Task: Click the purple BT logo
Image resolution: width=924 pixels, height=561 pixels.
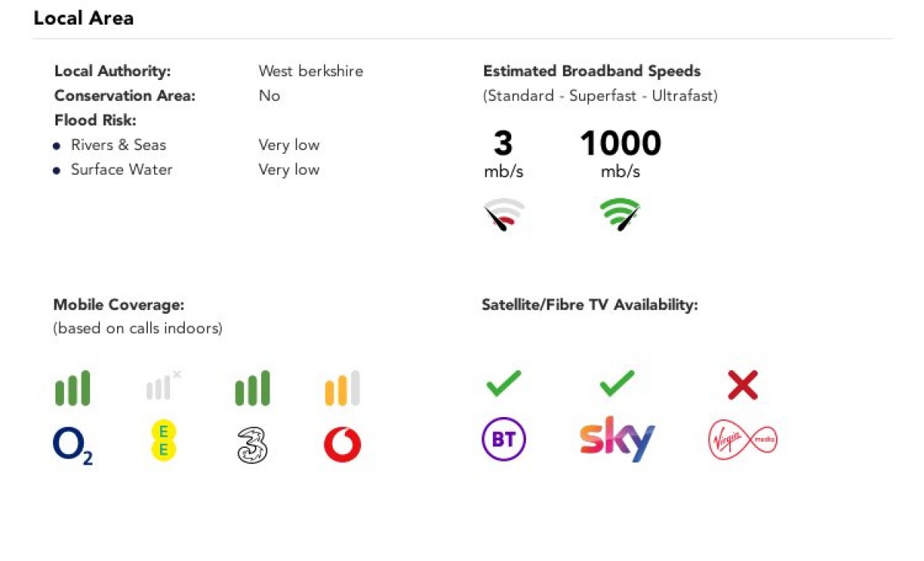Action: point(504,439)
